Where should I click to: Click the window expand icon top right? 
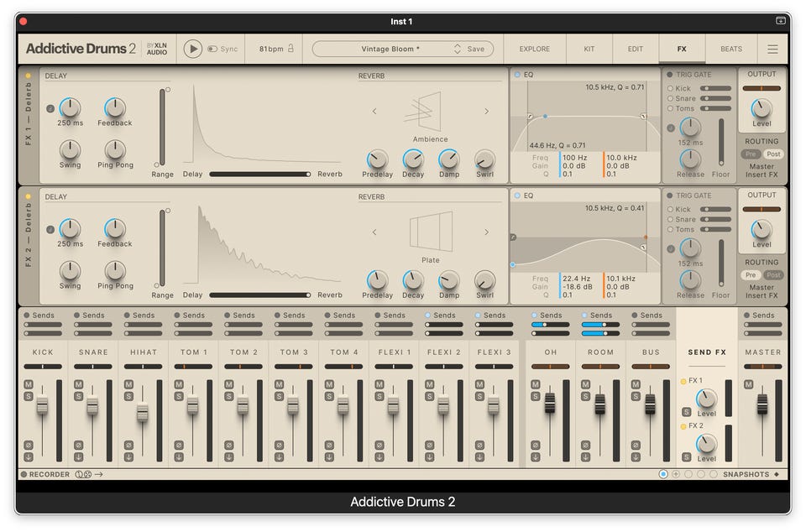pos(780,20)
